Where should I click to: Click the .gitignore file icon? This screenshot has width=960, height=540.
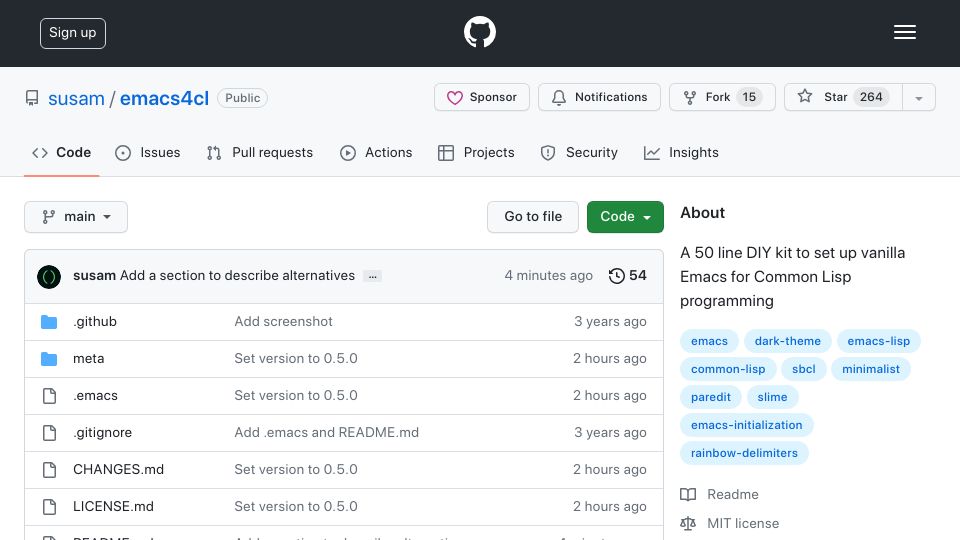(x=49, y=433)
